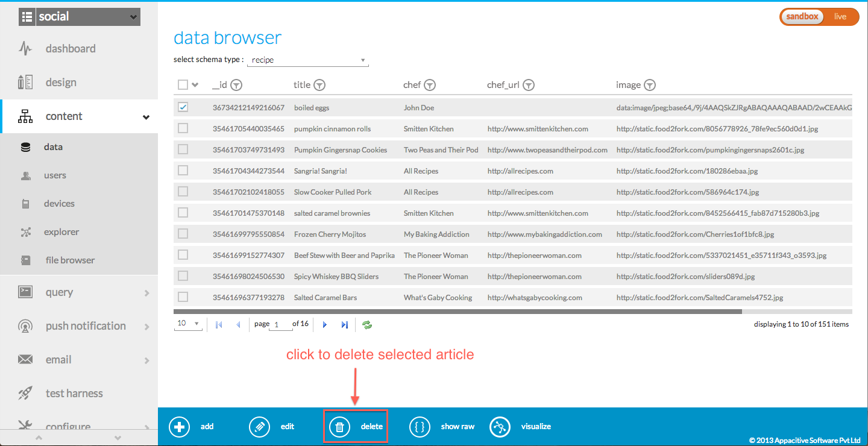Filter the chef_url column

pos(528,85)
